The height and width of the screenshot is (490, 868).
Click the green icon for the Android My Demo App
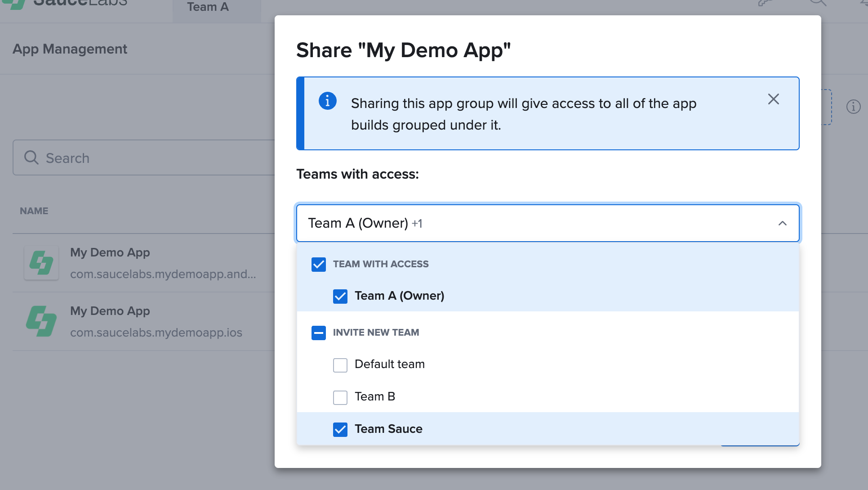41,263
